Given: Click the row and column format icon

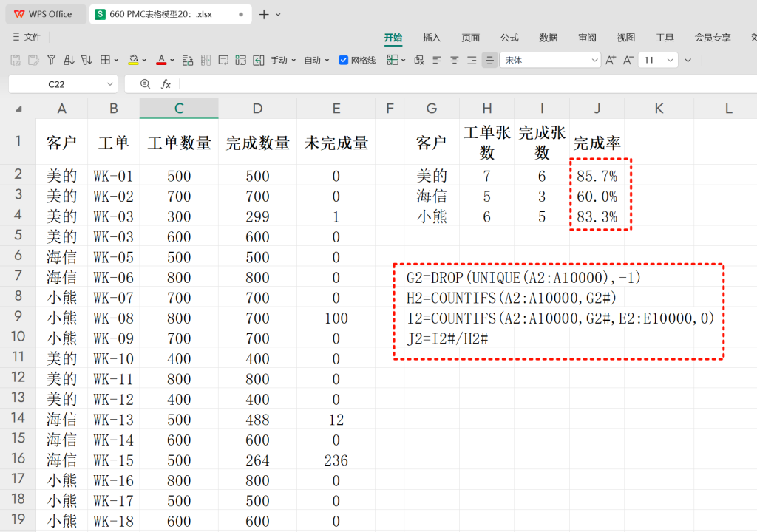Looking at the screenshot, I should click(x=188, y=61).
